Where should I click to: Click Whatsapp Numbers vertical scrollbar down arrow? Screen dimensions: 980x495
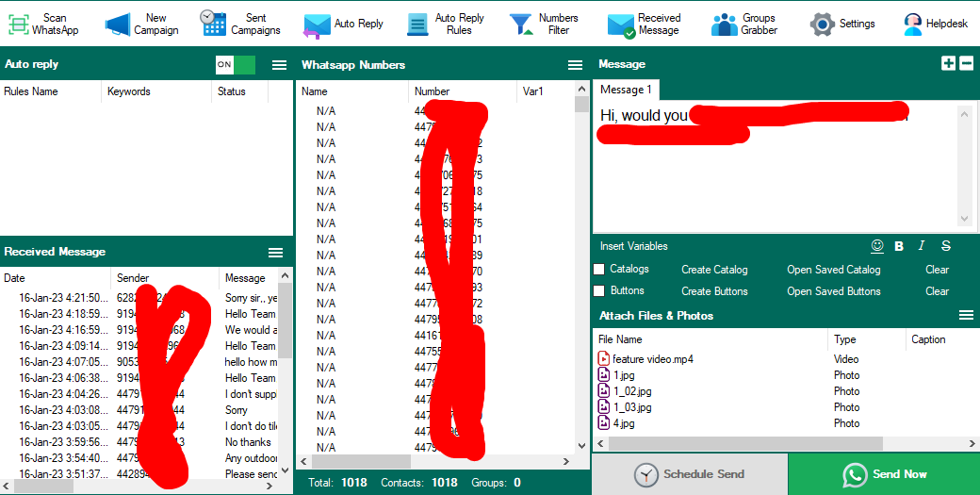(582, 446)
